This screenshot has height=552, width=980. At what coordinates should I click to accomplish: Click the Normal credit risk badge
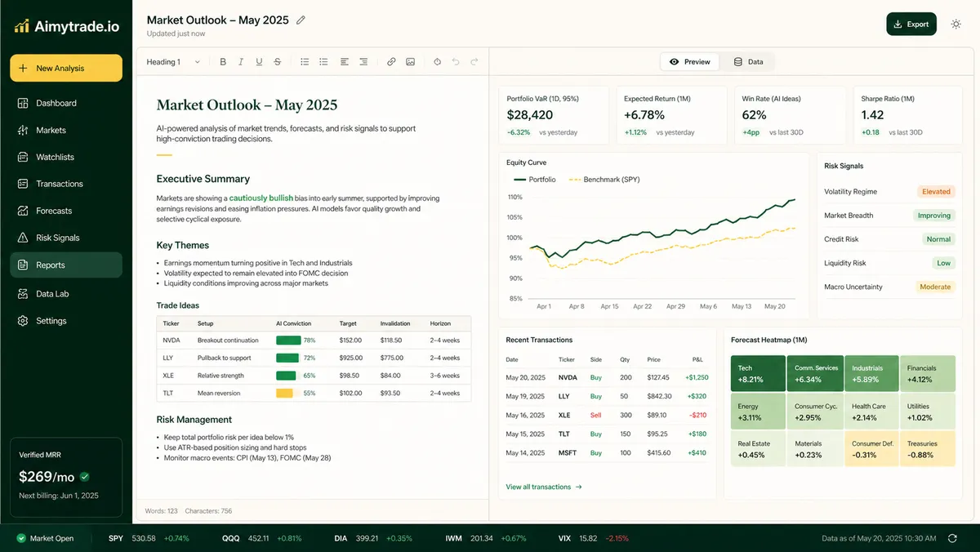click(x=938, y=240)
